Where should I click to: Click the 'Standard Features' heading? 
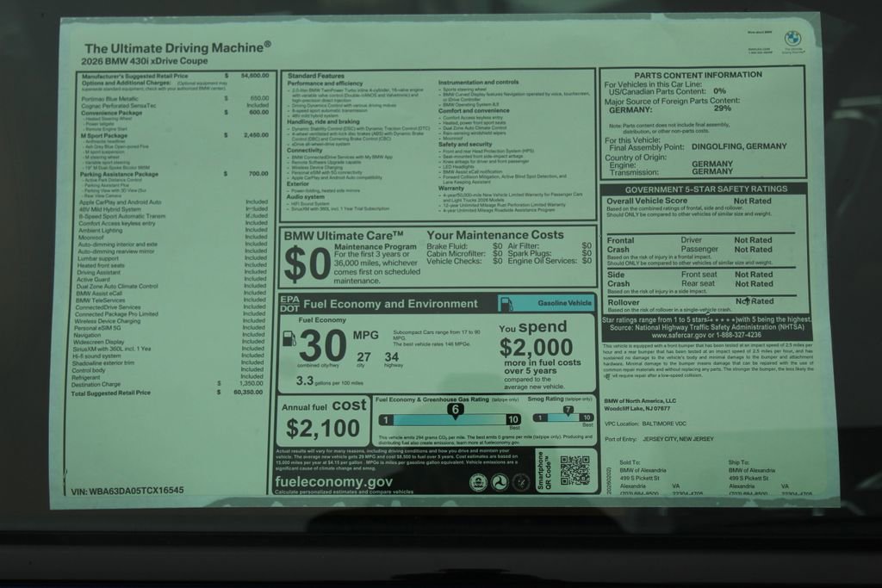[x=315, y=76]
